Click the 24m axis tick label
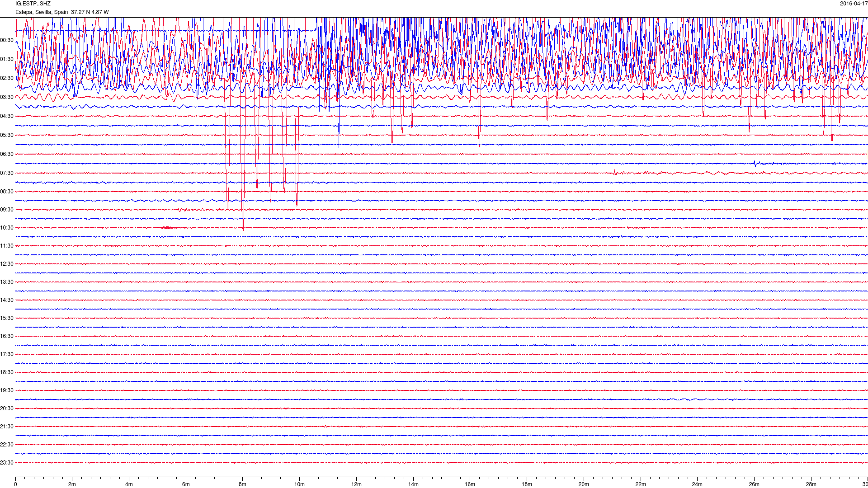Screen dimensions: 868x488 click(x=697, y=484)
